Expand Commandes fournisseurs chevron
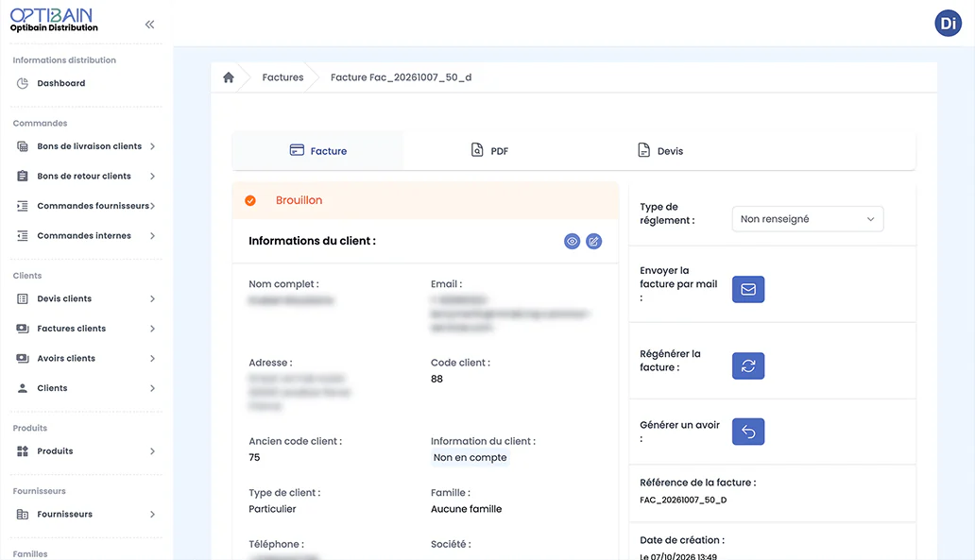The width and height of the screenshot is (975, 560). coord(152,206)
